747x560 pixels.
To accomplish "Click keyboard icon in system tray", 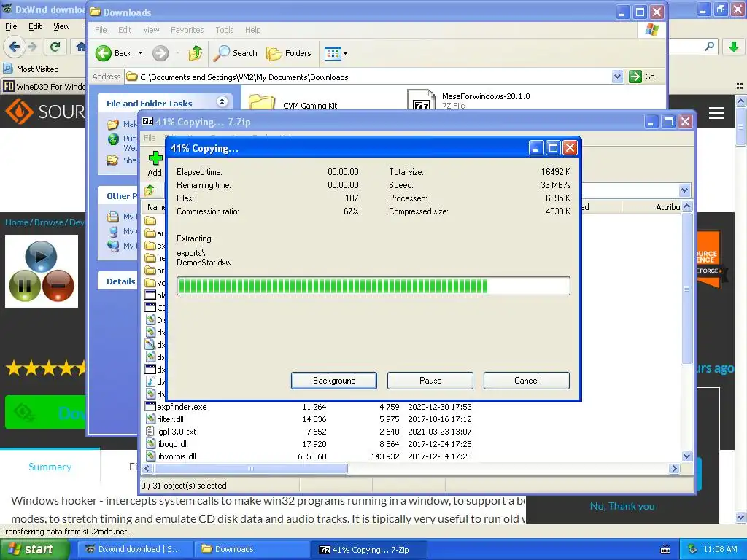I will tap(665, 550).
